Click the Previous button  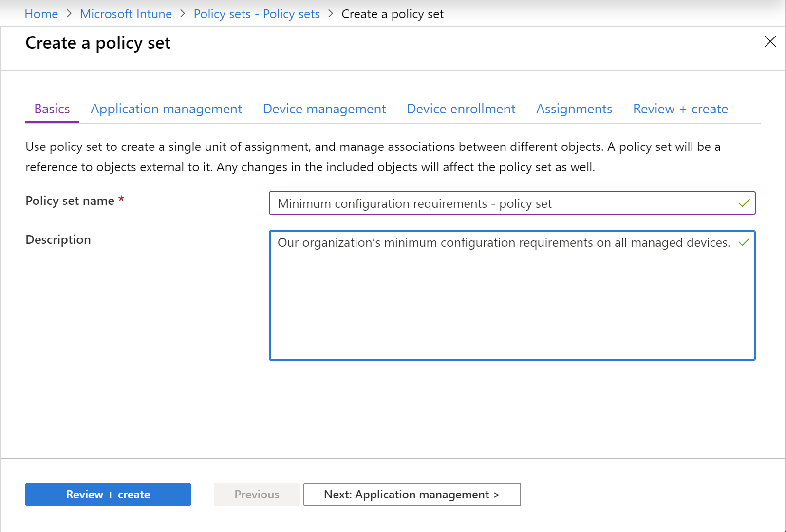257,494
